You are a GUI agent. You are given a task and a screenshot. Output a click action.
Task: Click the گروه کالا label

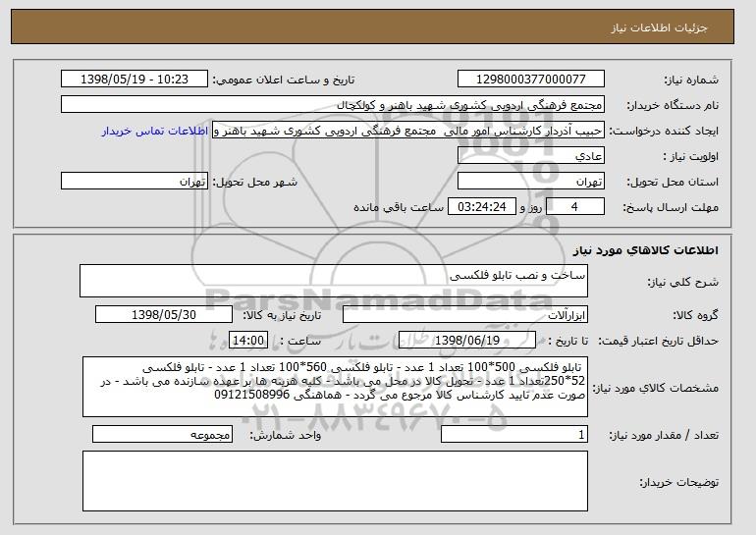click(695, 315)
